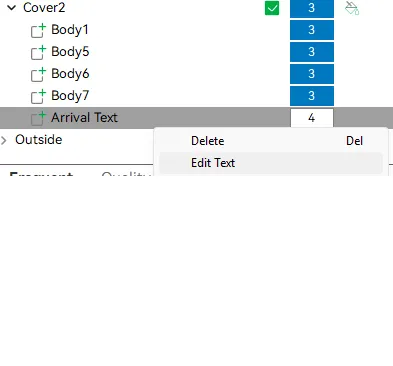The height and width of the screenshot is (366, 393).
Task: Click the Body6 blue layer cell
Action: (312, 74)
